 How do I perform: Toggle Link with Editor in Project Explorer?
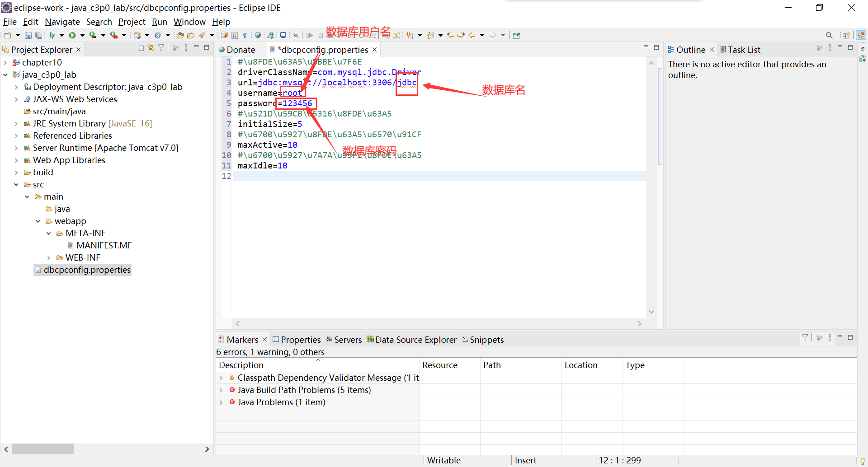151,47
